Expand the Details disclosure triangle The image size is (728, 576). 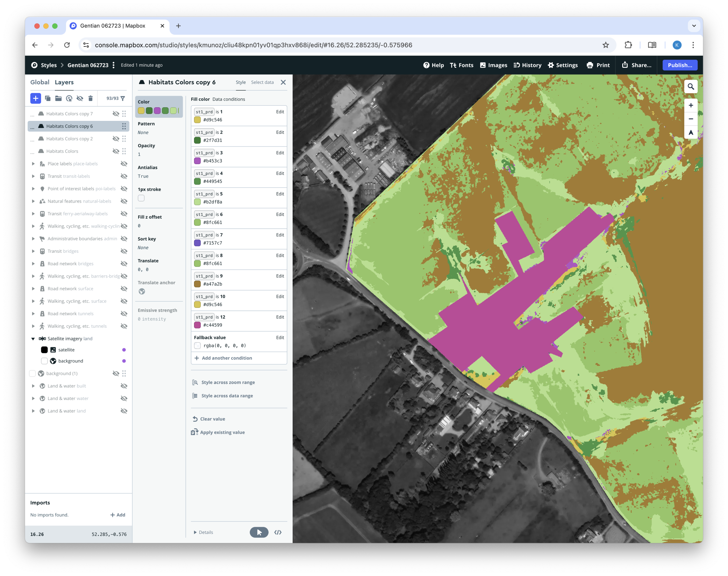point(195,532)
